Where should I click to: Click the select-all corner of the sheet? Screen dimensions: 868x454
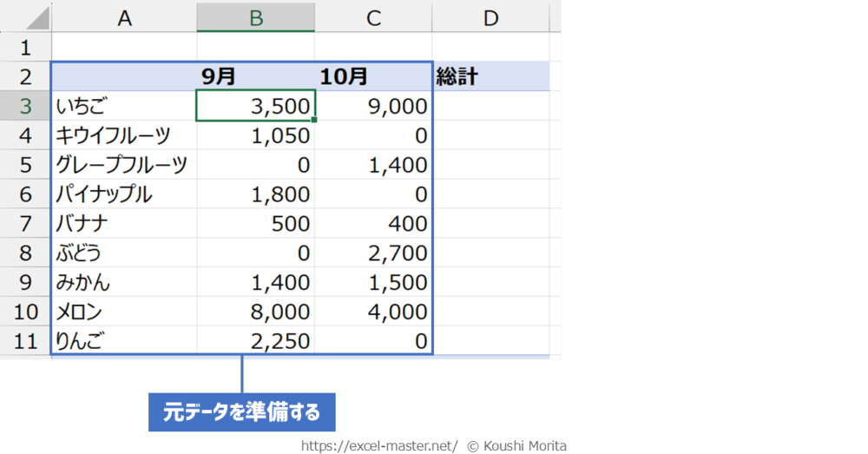(x=25, y=18)
